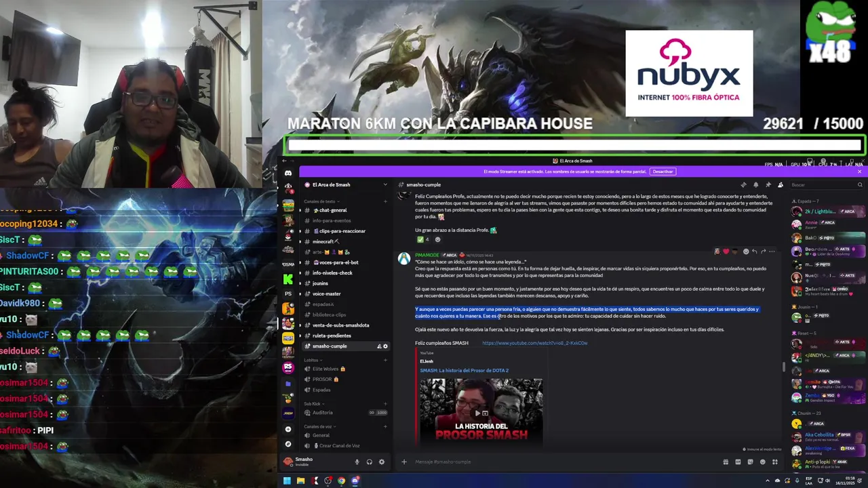Open the YouTube link in the message
This screenshot has width=868, height=488.
(x=534, y=343)
